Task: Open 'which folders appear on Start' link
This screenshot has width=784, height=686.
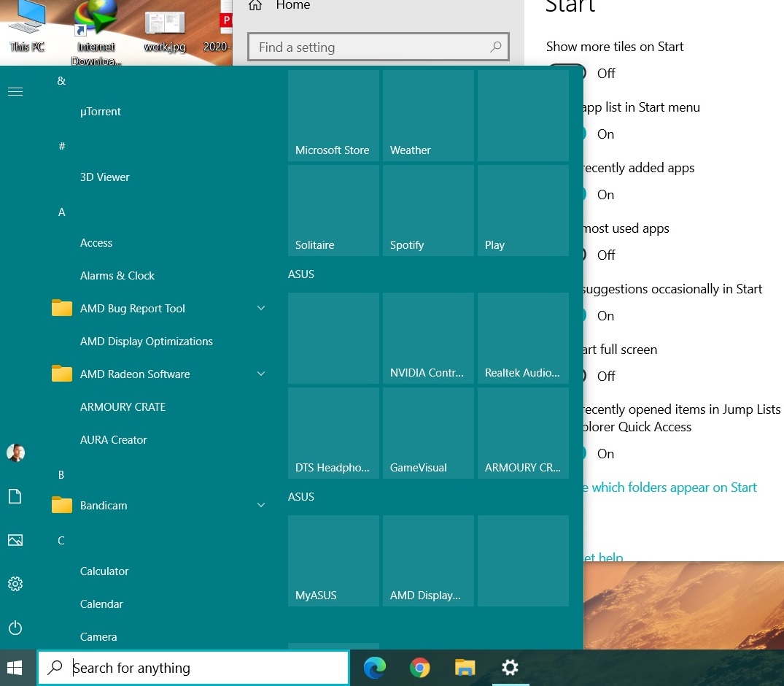Action: (670, 487)
